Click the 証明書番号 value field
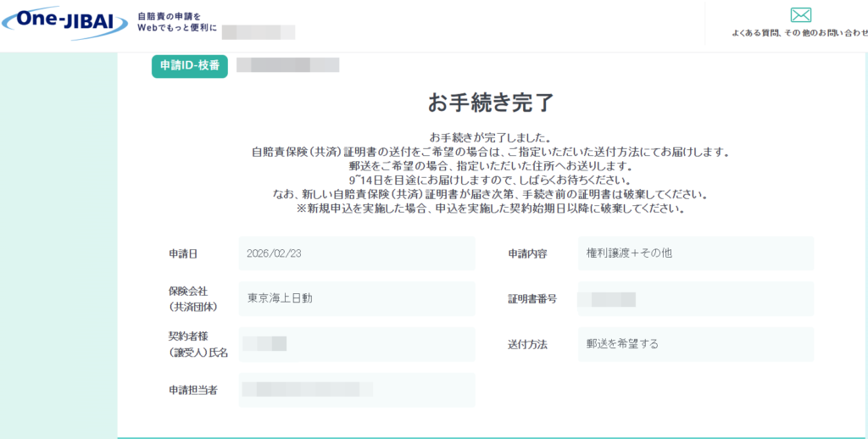This screenshot has height=439, width=868. [x=695, y=298]
